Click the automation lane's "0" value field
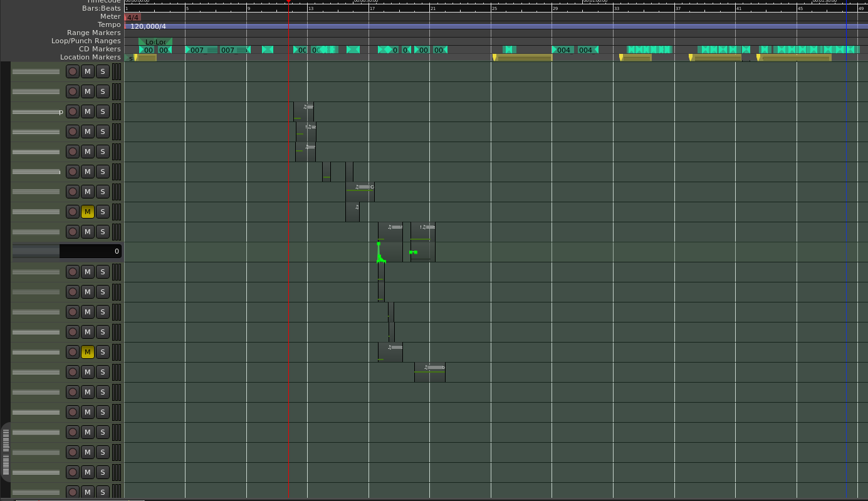This screenshot has width=868, height=501. tap(90, 251)
